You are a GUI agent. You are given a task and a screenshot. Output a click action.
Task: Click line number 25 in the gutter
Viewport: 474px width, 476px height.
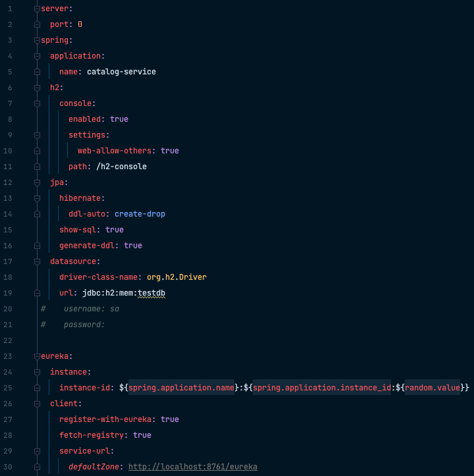[8, 388]
